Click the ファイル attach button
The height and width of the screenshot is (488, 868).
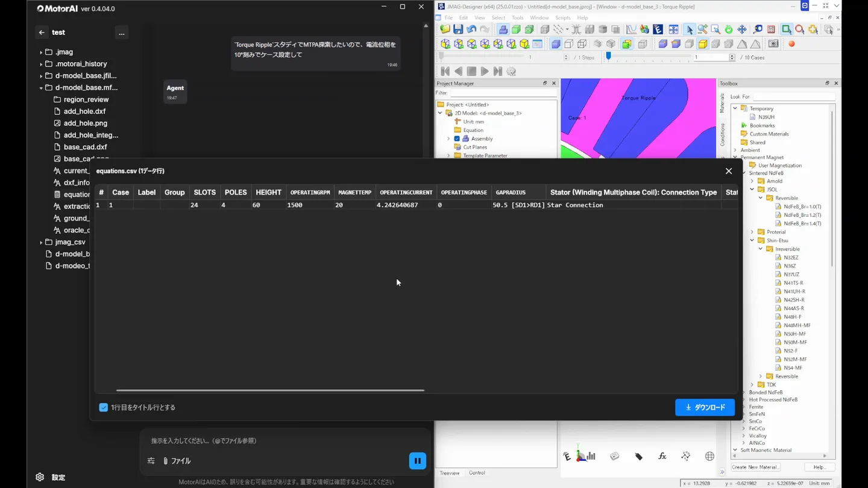point(177,461)
